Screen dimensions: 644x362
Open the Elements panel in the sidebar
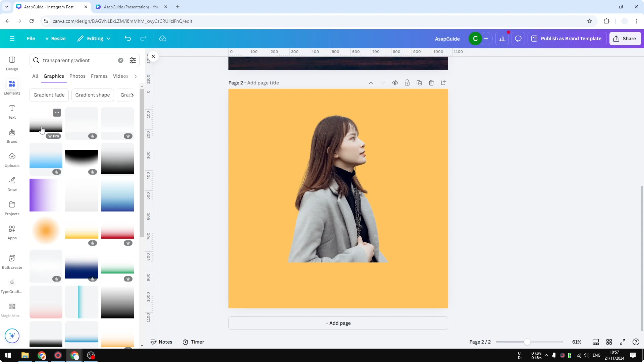click(12, 87)
